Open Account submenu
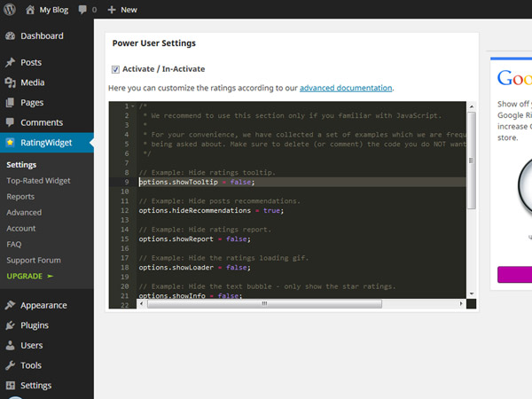The width and height of the screenshot is (532, 399). point(21,229)
